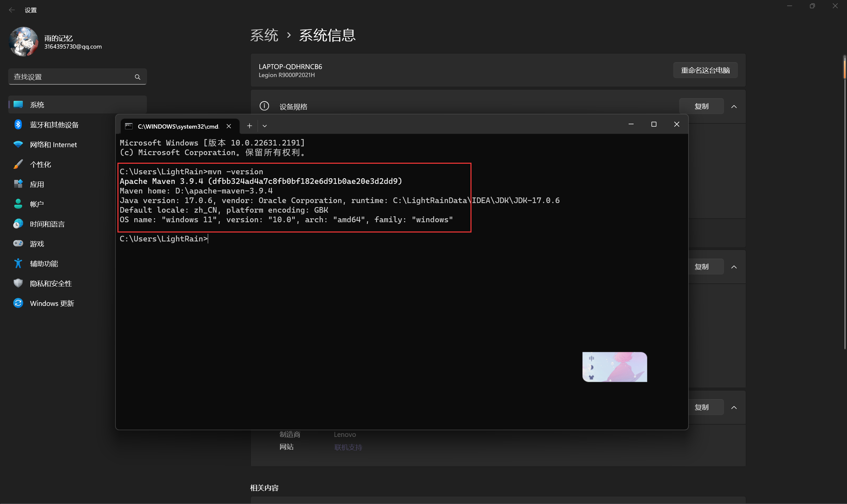The height and width of the screenshot is (504, 847).
Task: Click 重命名这台电脑 button
Action: (x=705, y=70)
